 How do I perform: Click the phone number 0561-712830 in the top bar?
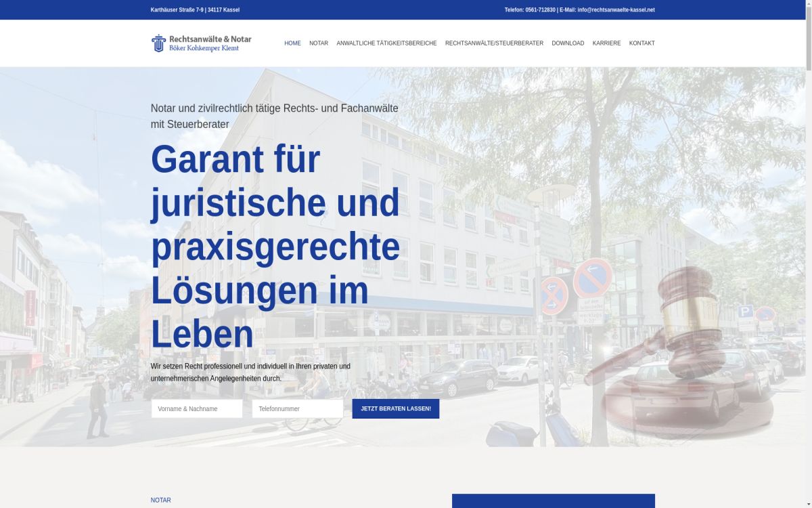pyautogui.click(x=541, y=9)
